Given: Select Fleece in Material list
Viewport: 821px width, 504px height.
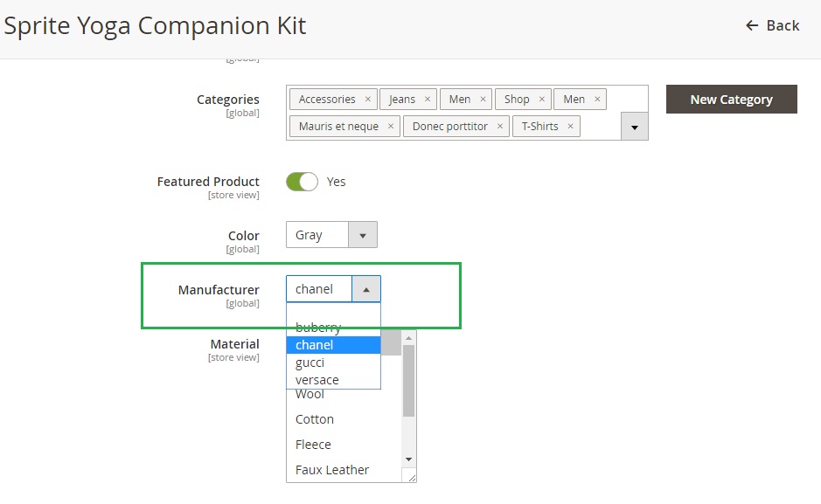Looking at the screenshot, I should [x=315, y=445].
